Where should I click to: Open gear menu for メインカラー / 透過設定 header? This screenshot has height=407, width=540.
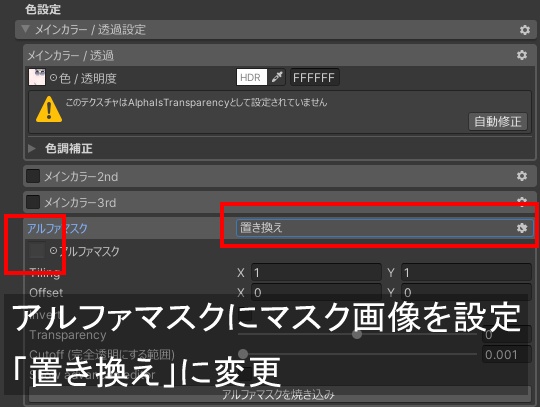pyautogui.click(x=525, y=30)
